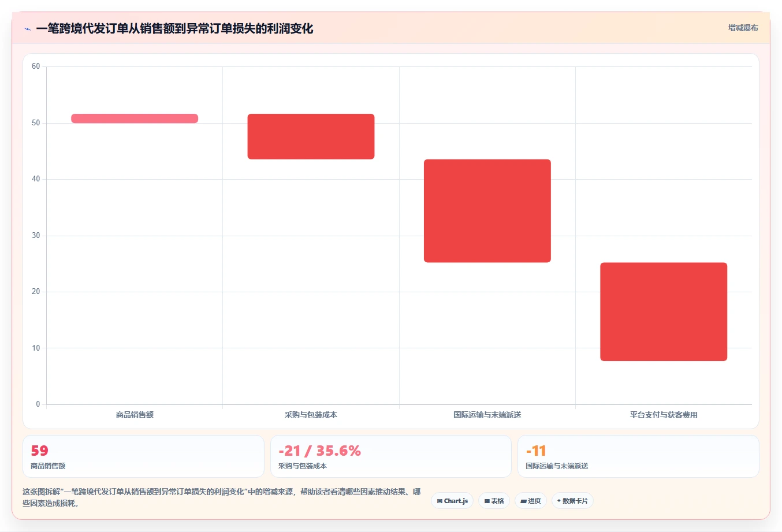Click the x-axis label 商品销售额
The width and height of the screenshot is (782, 532).
coord(135,415)
